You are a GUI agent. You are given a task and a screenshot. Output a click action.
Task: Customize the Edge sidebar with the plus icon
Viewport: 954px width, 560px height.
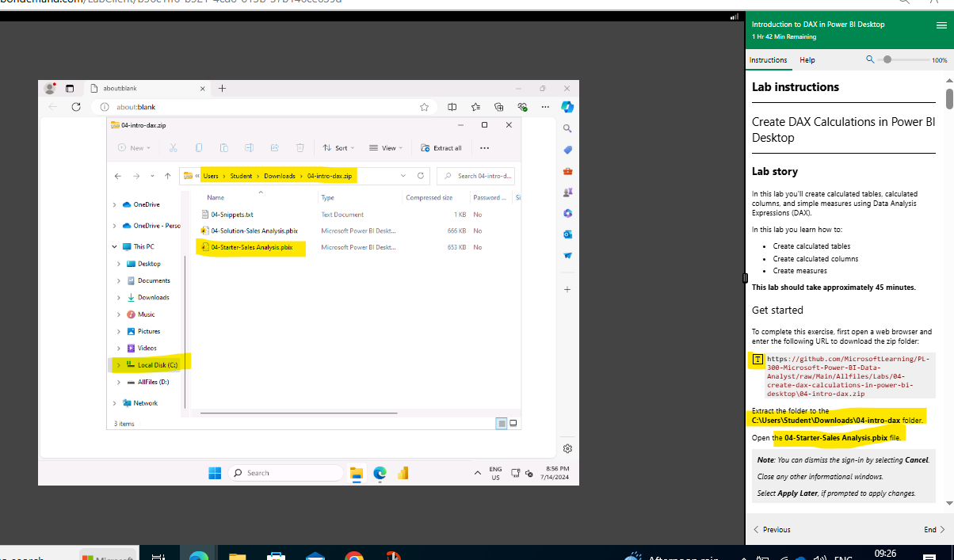(567, 290)
